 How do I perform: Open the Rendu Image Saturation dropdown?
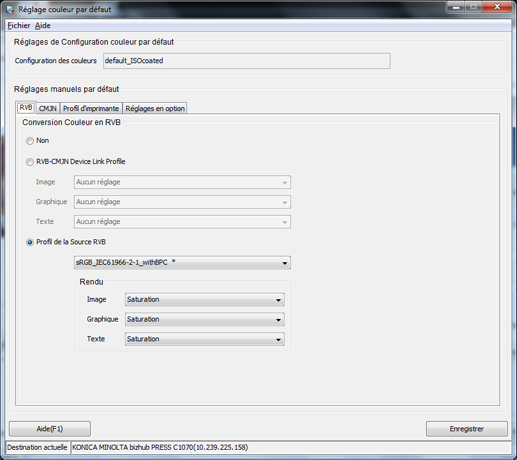click(x=205, y=300)
